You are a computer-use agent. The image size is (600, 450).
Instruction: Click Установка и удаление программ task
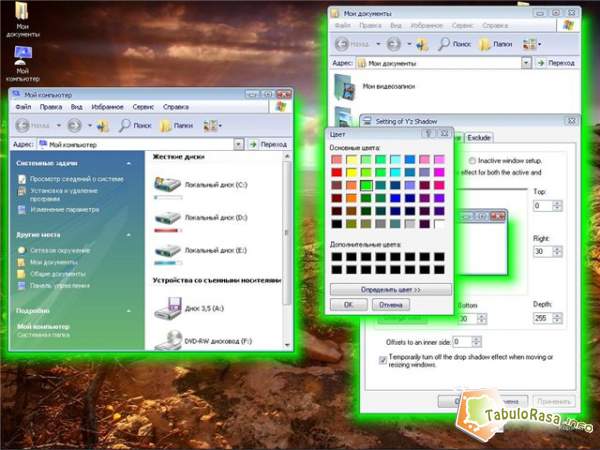click(x=64, y=194)
